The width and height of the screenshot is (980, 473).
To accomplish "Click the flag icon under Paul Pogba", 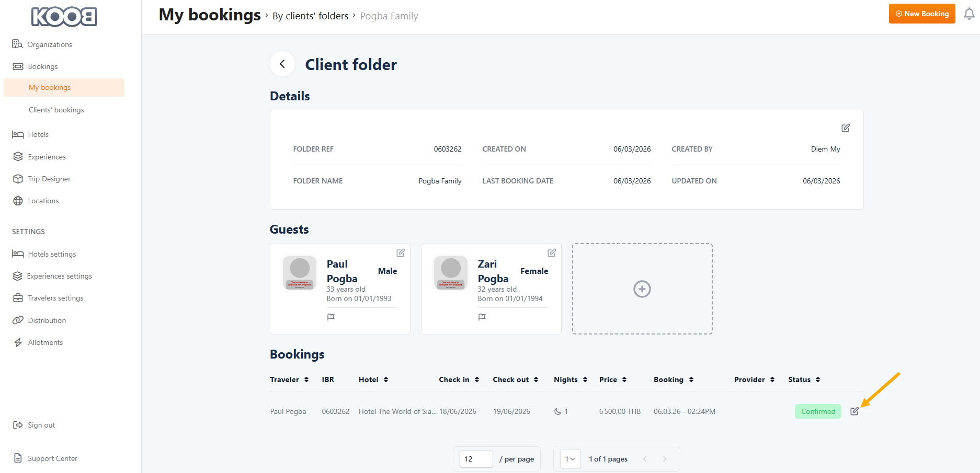I will (331, 317).
